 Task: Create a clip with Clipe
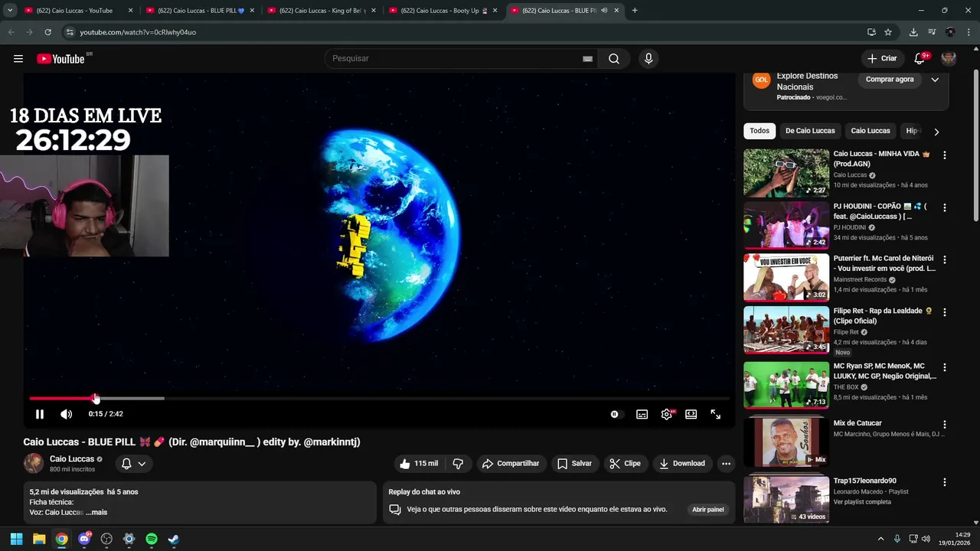coord(626,464)
